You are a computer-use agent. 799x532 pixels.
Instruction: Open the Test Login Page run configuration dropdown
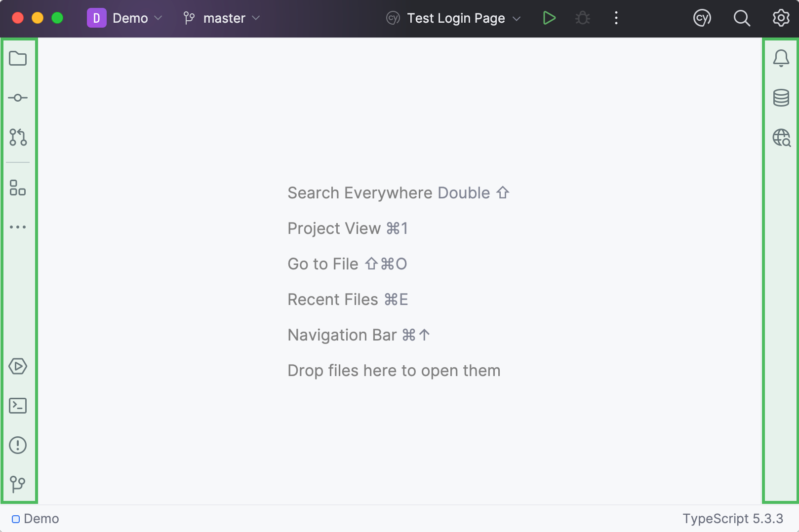(454, 18)
